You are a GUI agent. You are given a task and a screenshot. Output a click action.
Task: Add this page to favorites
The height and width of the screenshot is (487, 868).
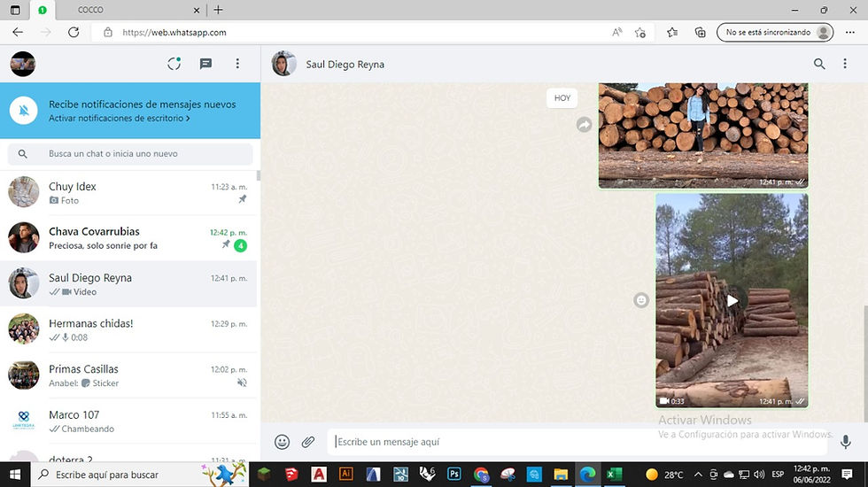(640, 32)
